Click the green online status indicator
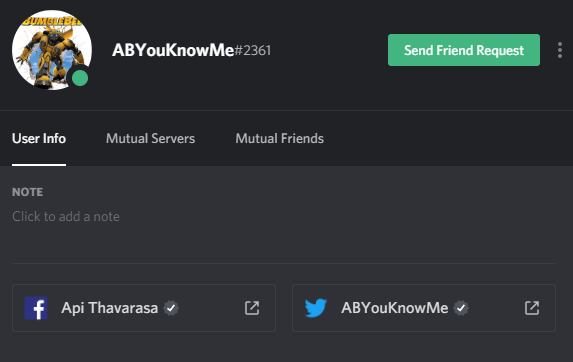 [x=80, y=78]
